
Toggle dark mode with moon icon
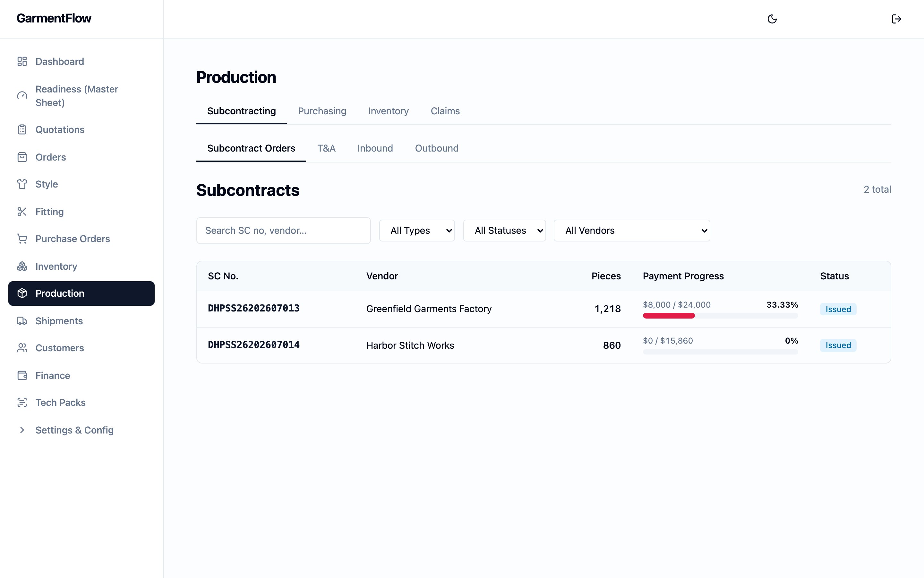(x=772, y=19)
